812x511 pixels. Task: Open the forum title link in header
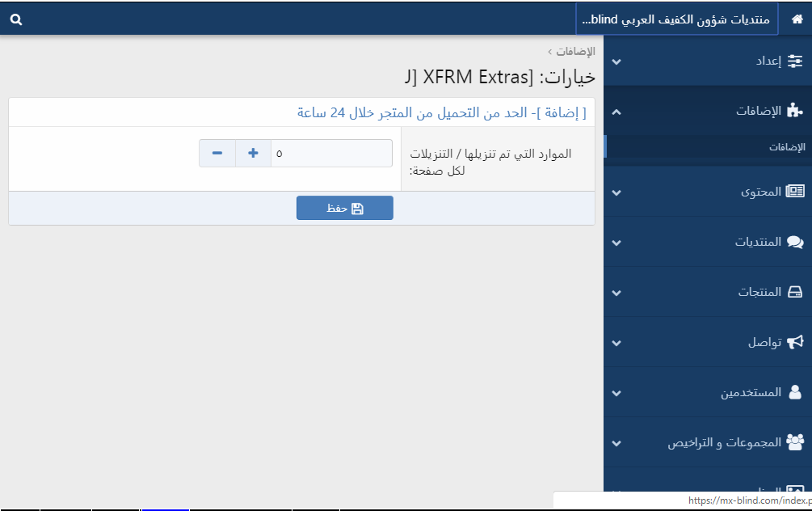tap(676, 19)
